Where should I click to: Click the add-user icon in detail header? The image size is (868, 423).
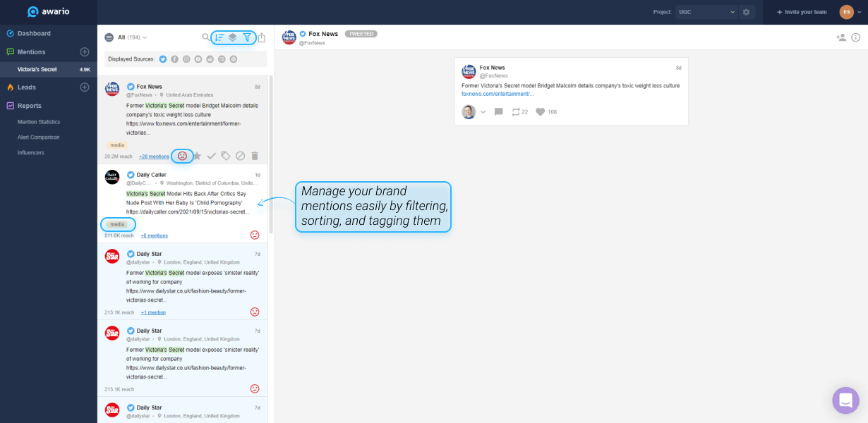(841, 37)
